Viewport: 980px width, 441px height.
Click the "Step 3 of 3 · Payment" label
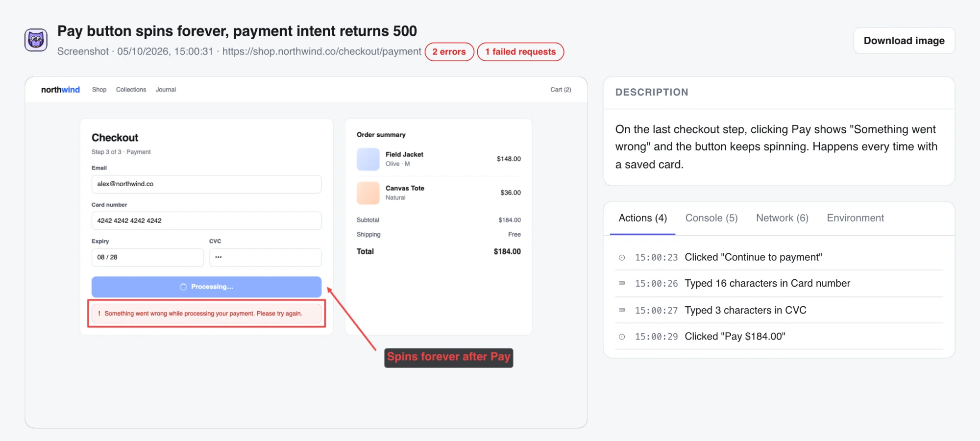pos(121,152)
